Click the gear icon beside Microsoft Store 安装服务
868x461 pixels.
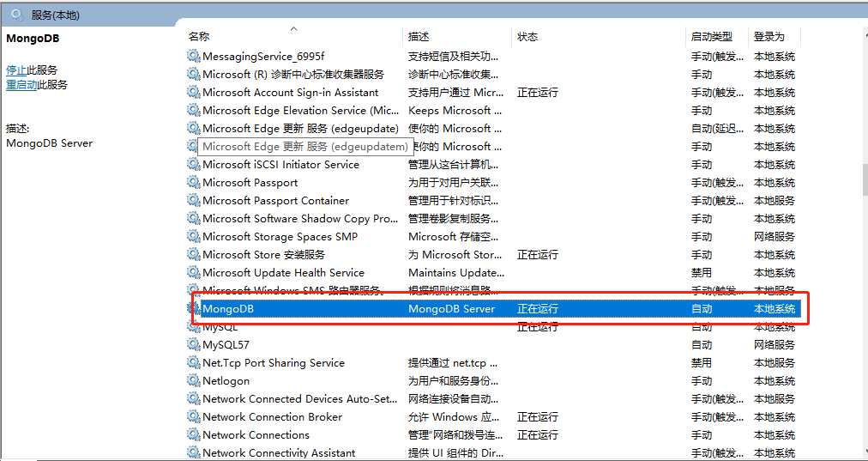193,254
